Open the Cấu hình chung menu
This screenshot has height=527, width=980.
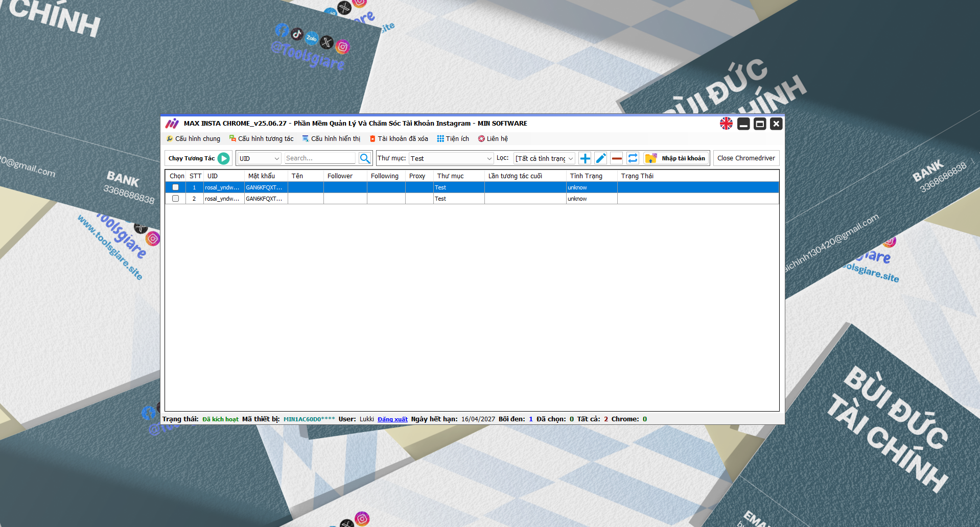click(194, 139)
